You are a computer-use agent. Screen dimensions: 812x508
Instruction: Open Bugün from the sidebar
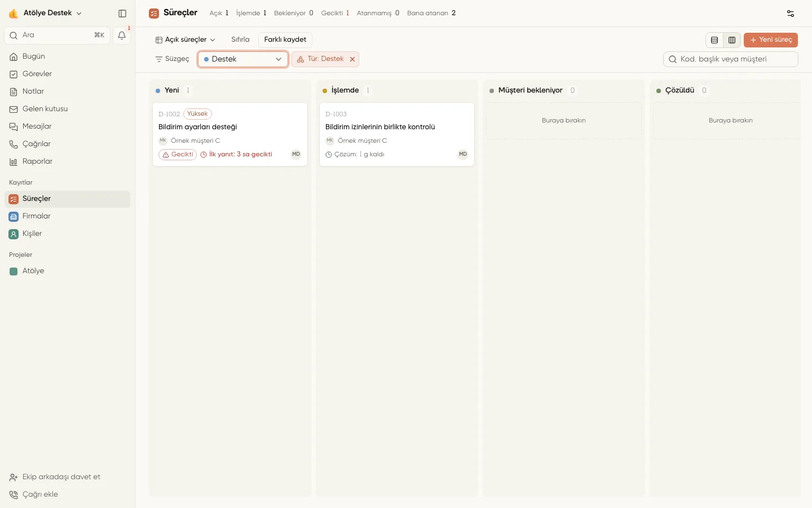coord(67,56)
